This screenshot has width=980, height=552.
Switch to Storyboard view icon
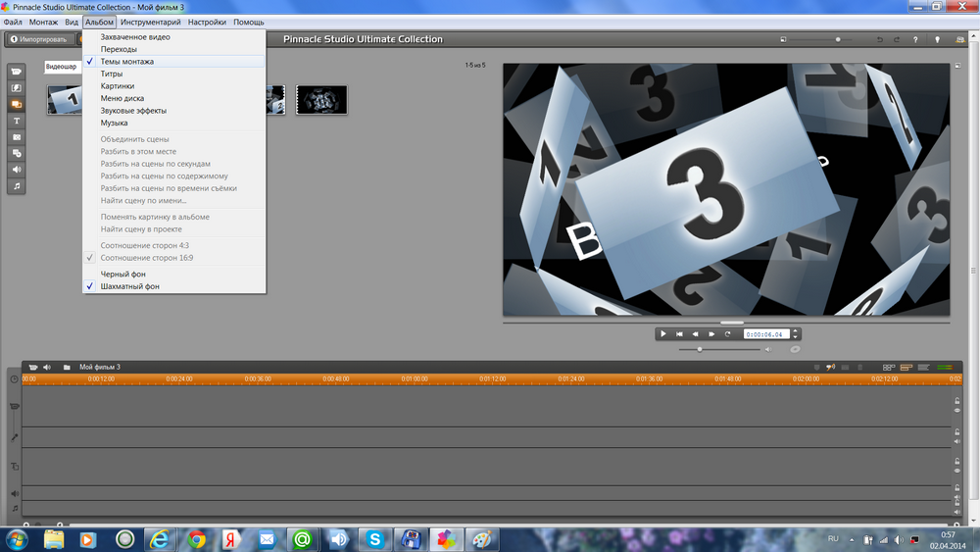click(889, 367)
